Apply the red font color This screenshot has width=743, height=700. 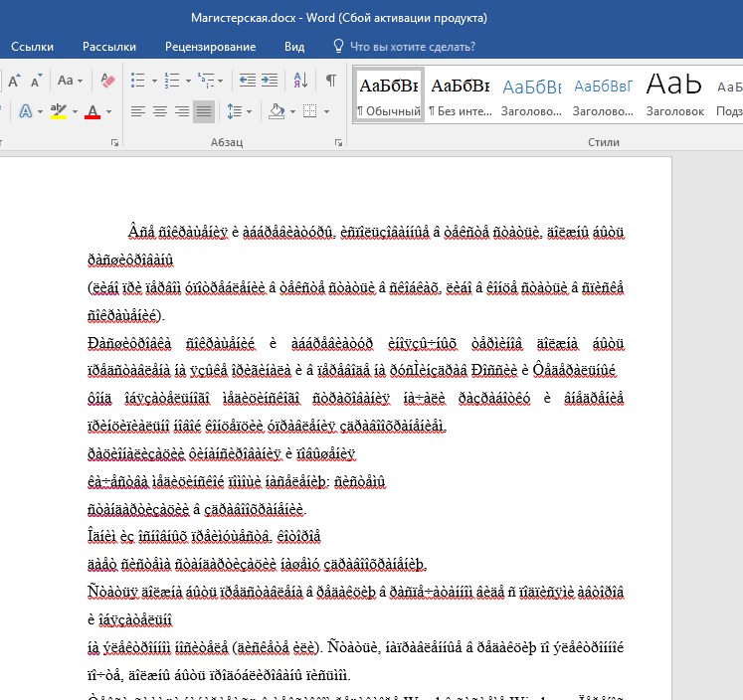pyautogui.click(x=93, y=111)
